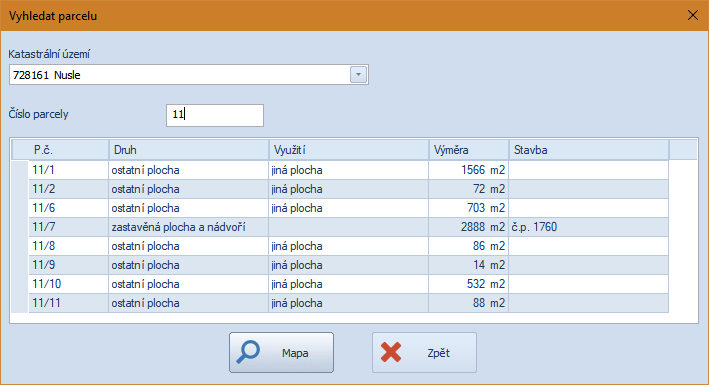
Task: Focus the Číslo parcely input field
Action: tap(215, 115)
